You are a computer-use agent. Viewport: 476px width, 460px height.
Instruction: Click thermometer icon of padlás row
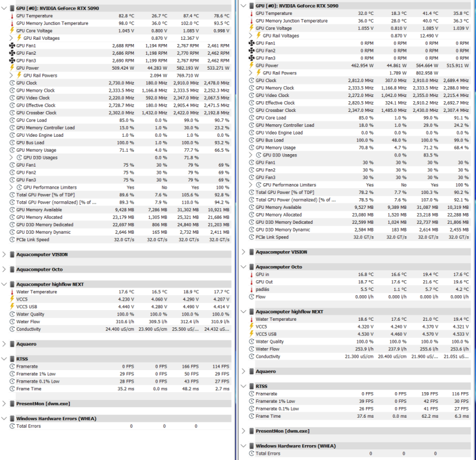(251, 289)
